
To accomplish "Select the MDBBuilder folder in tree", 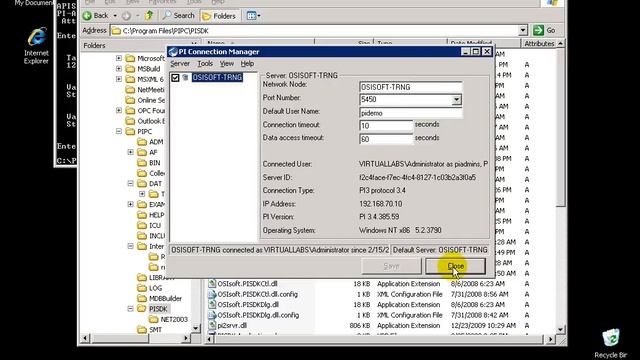I will (x=165, y=298).
